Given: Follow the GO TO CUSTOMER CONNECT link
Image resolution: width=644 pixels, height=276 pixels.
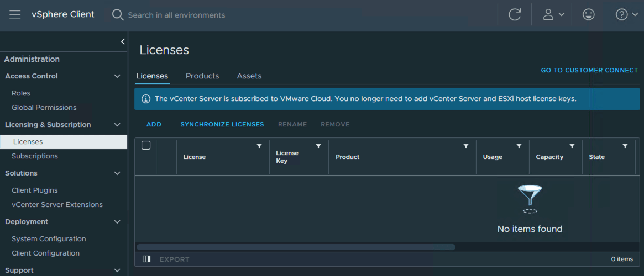Looking at the screenshot, I should [589, 70].
